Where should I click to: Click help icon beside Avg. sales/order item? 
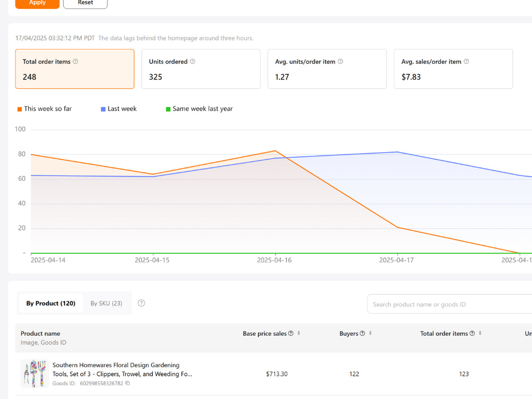[466, 61]
